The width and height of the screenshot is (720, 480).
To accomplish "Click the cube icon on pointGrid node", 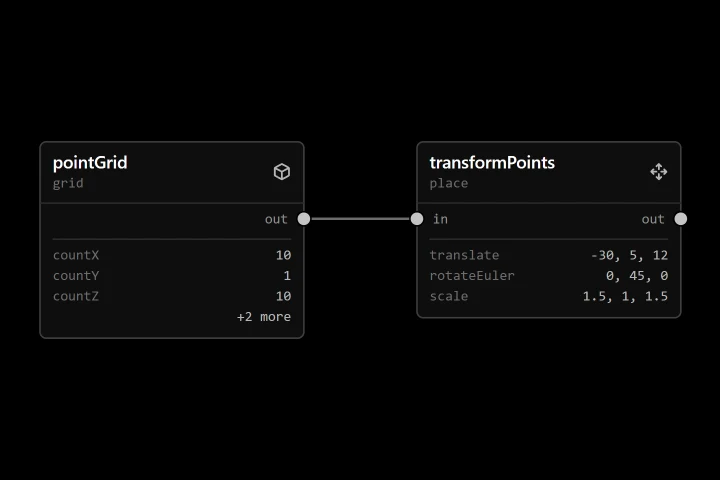I will tap(282, 172).
